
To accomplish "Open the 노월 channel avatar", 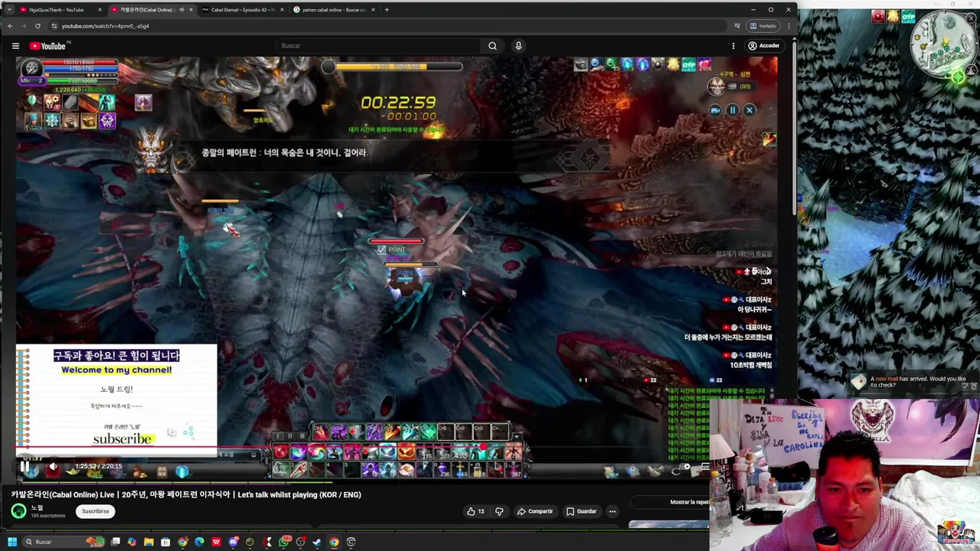I will point(18,511).
